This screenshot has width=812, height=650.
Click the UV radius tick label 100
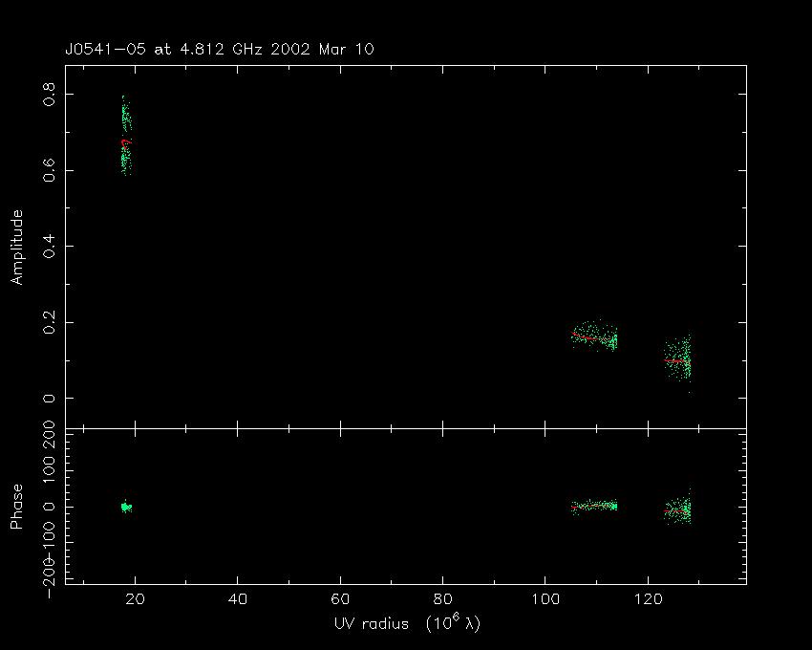pos(545,599)
